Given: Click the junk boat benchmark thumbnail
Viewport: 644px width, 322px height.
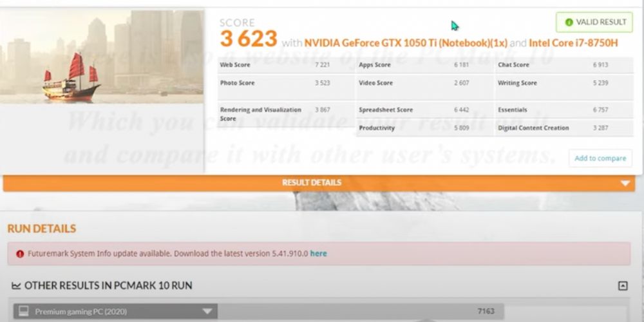Looking at the screenshot, I should [x=102, y=57].
